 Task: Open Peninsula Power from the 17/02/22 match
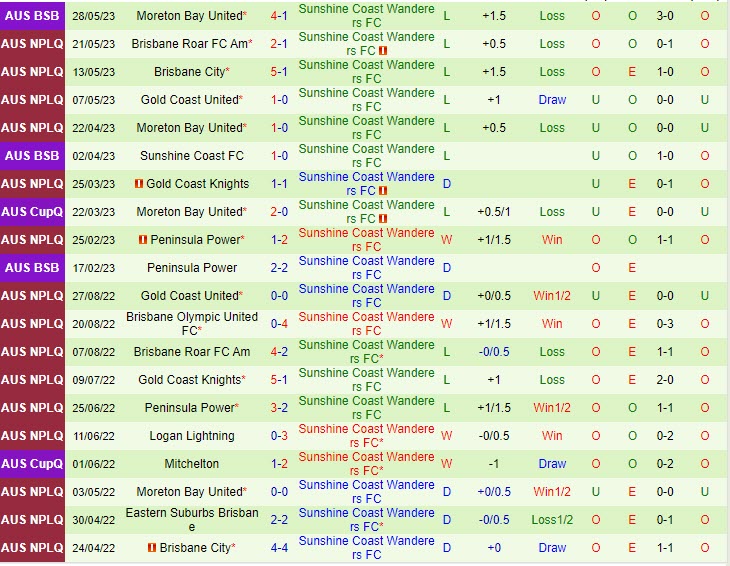point(192,268)
